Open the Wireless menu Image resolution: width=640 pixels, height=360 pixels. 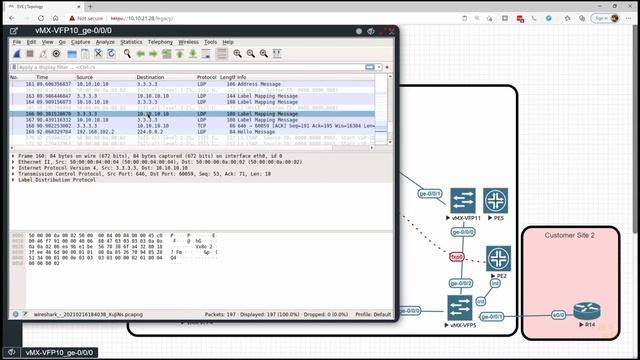pos(189,42)
